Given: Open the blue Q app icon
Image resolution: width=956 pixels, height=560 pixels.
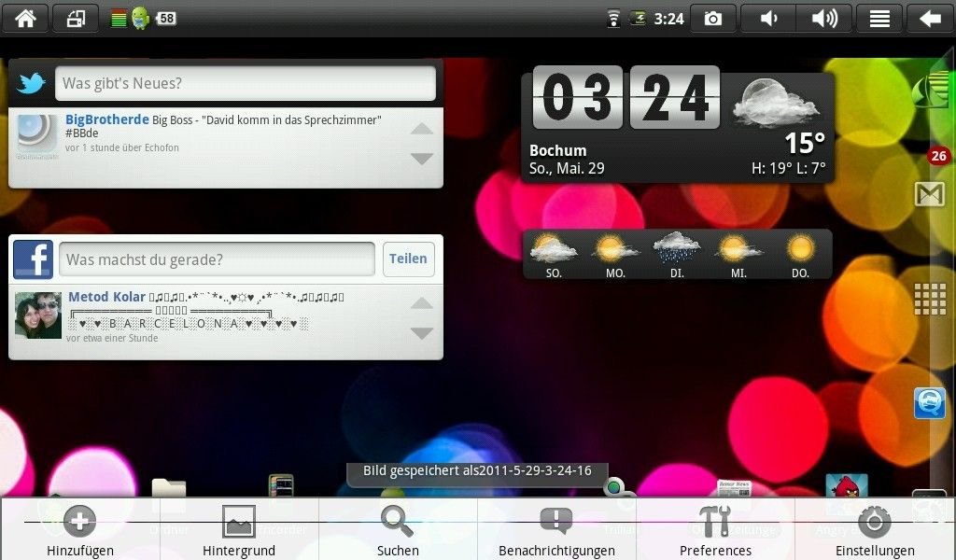Looking at the screenshot, I should [929, 403].
